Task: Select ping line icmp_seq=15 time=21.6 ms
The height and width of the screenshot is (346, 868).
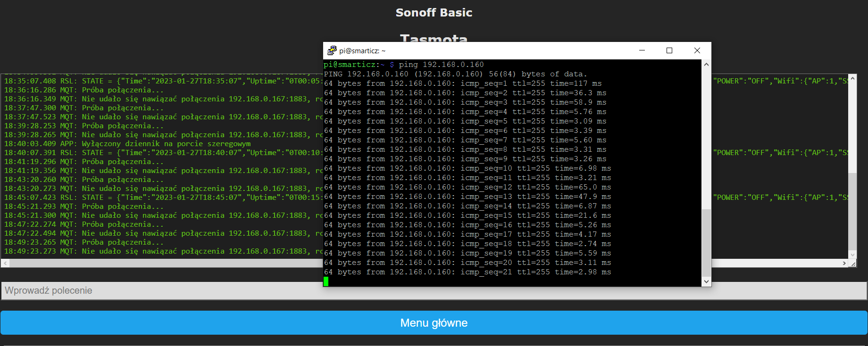Action: tap(467, 215)
